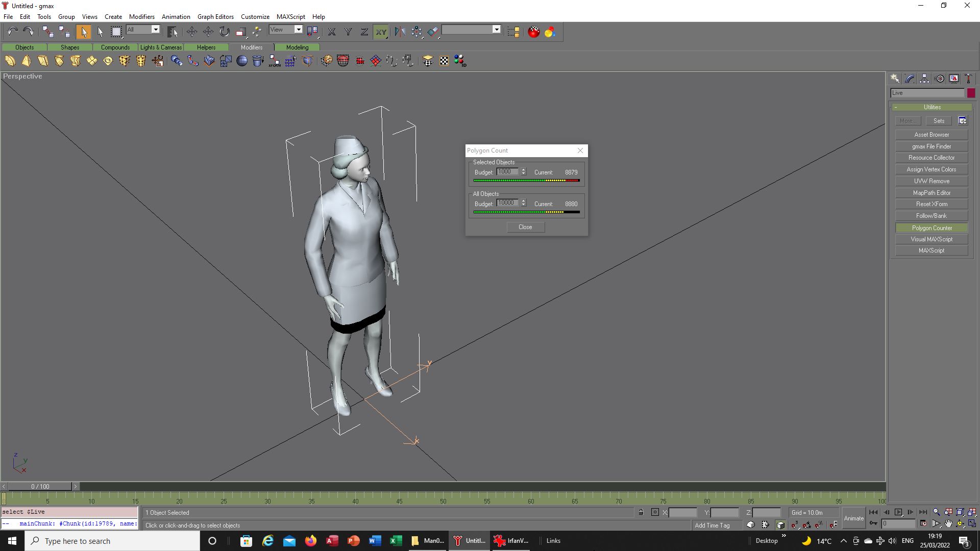Click the Zoom magnifier viewport control

936,512
